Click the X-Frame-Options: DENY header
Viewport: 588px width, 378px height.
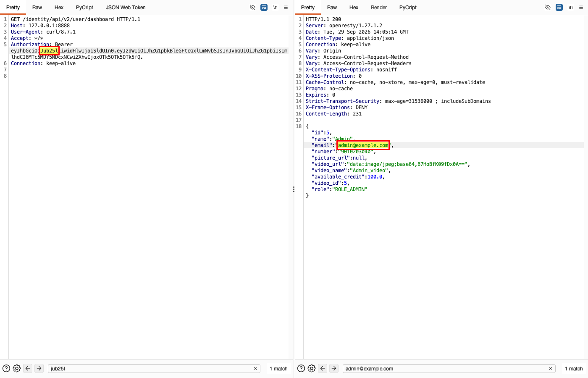coord(336,108)
